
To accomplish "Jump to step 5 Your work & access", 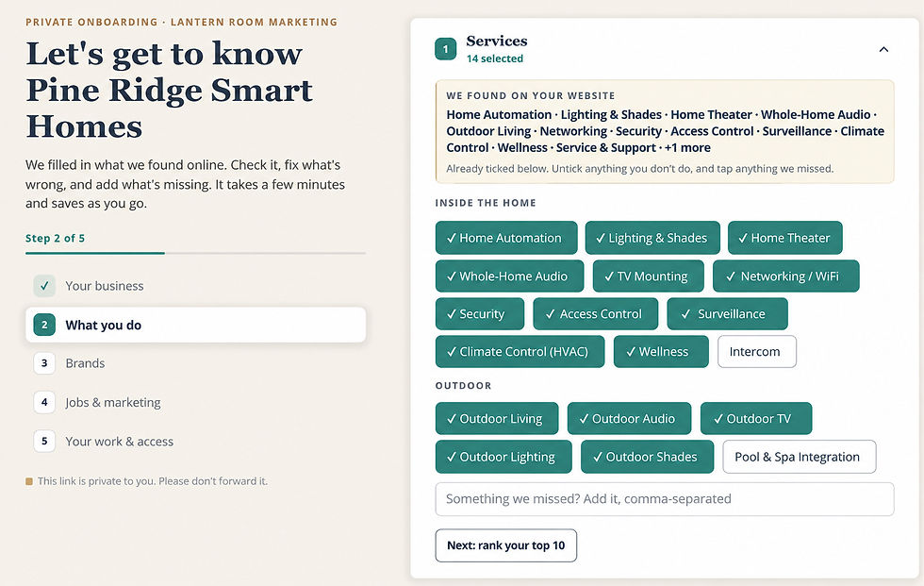I will [196, 441].
